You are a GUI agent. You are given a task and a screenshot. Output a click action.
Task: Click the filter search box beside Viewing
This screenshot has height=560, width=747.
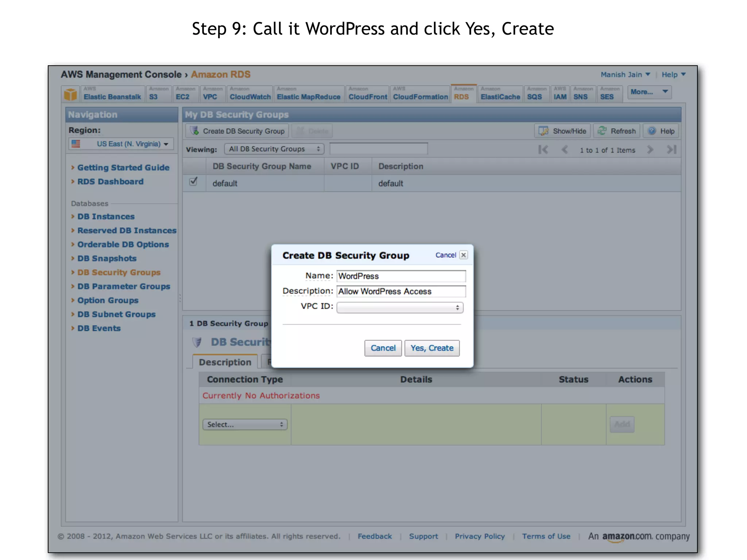[378, 149]
